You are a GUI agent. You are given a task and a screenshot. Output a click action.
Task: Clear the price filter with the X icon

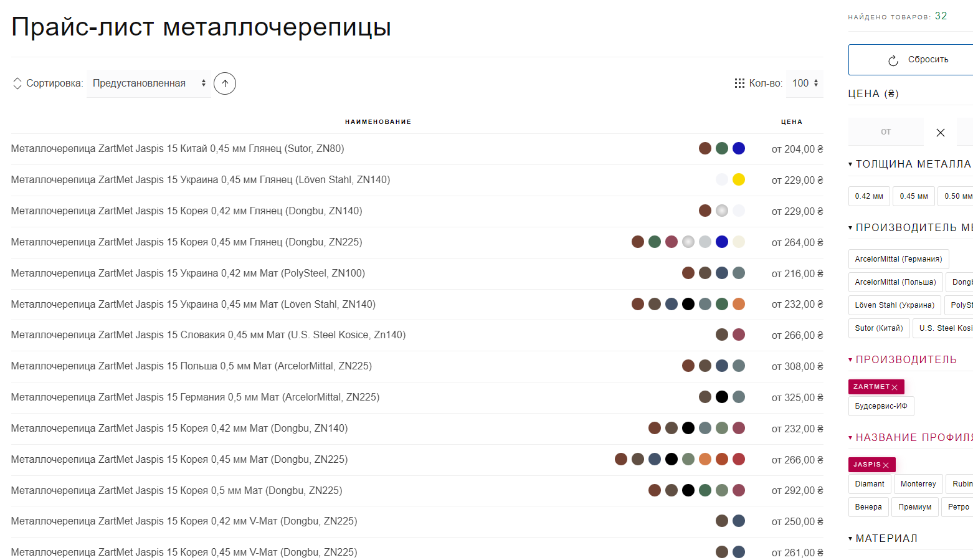tap(941, 133)
